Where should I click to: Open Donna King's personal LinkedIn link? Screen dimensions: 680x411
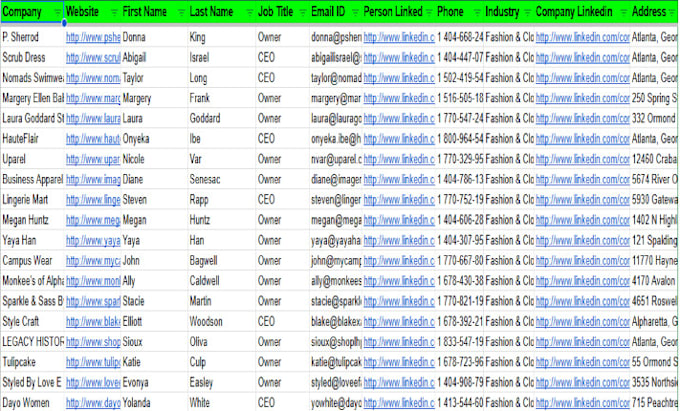399,38
